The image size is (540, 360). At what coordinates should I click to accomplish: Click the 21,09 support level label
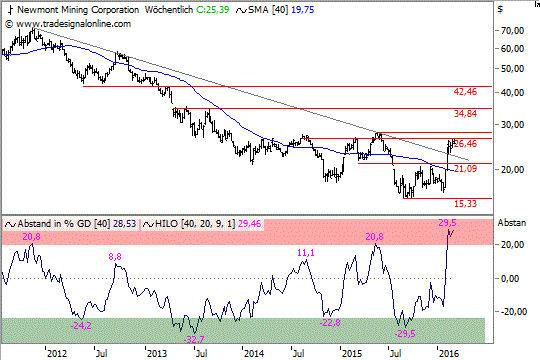(465, 168)
